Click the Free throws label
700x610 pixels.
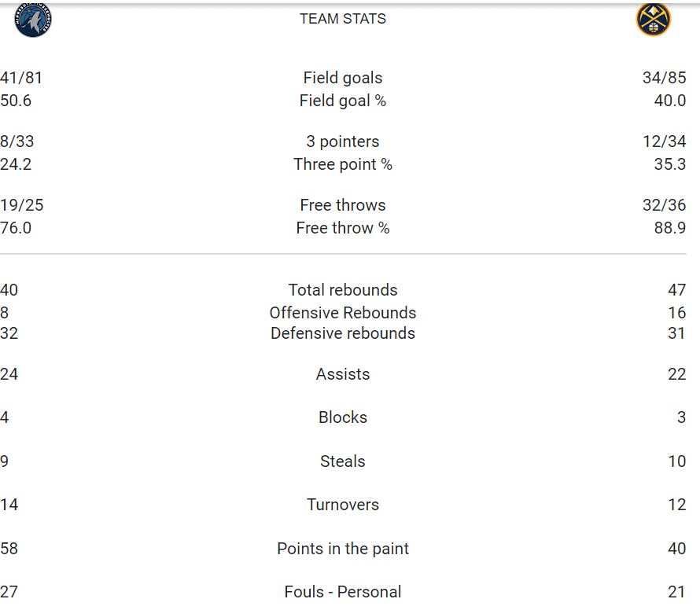click(343, 205)
